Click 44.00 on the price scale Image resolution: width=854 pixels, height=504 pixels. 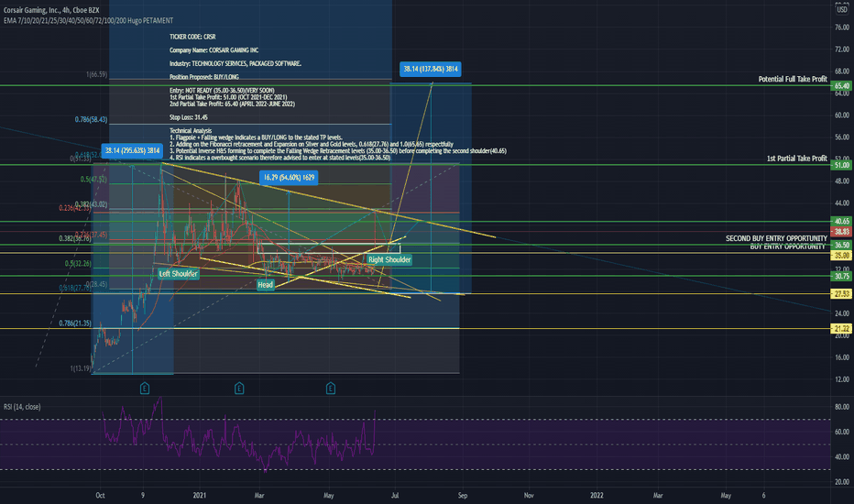pyautogui.click(x=842, y=203)
